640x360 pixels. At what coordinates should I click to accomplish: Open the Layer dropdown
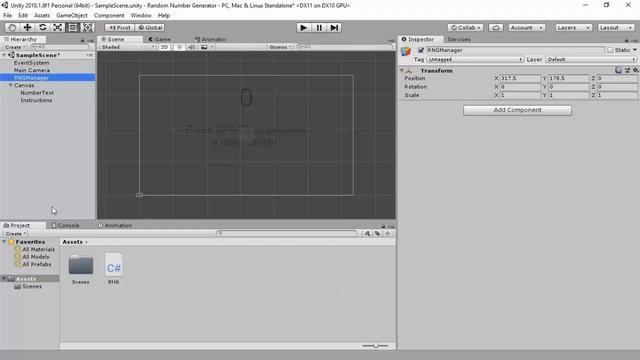pyautogui.click(x=591, y=60)
